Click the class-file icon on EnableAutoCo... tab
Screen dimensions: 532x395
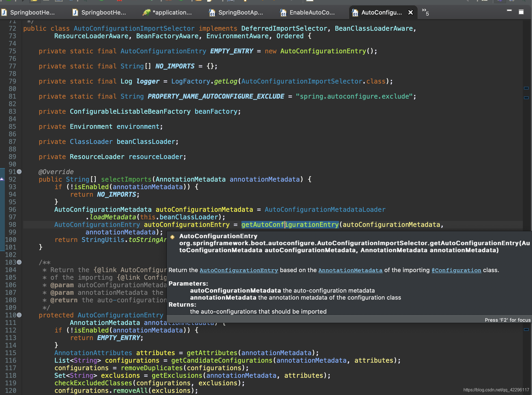(x=283, y=12)
